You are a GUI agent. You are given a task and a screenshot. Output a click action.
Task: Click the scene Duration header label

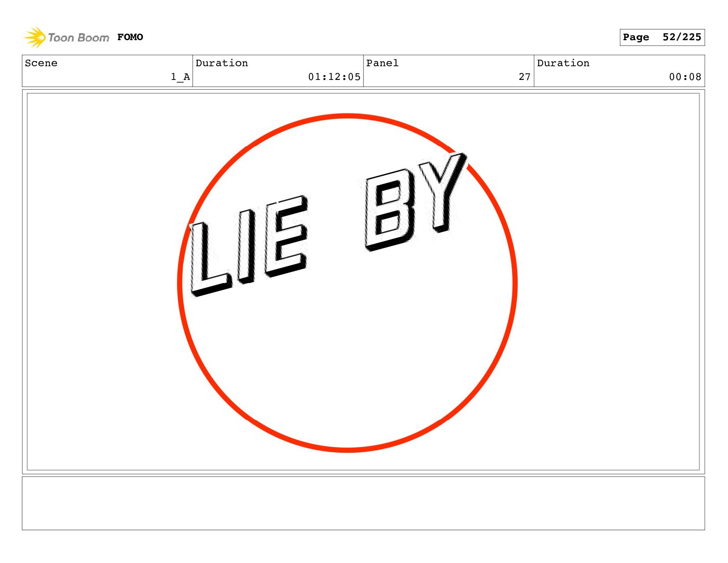point(221,63)
